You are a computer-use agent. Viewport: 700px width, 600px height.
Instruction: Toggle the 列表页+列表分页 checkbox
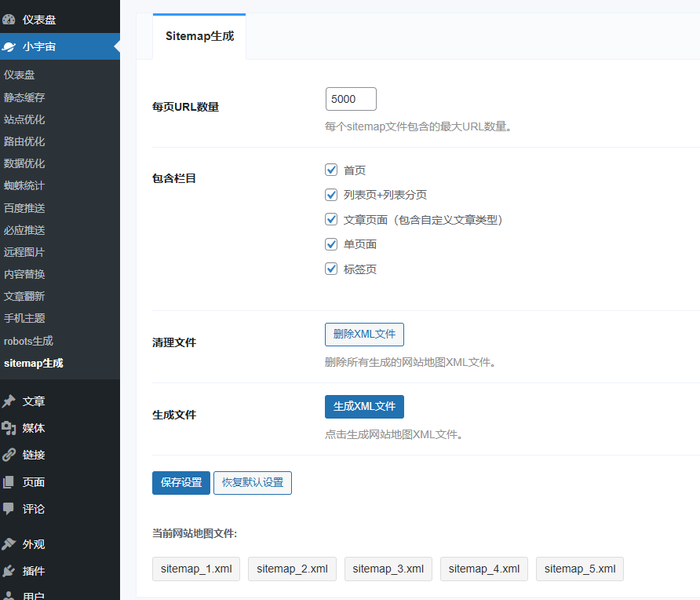[331, 195]
